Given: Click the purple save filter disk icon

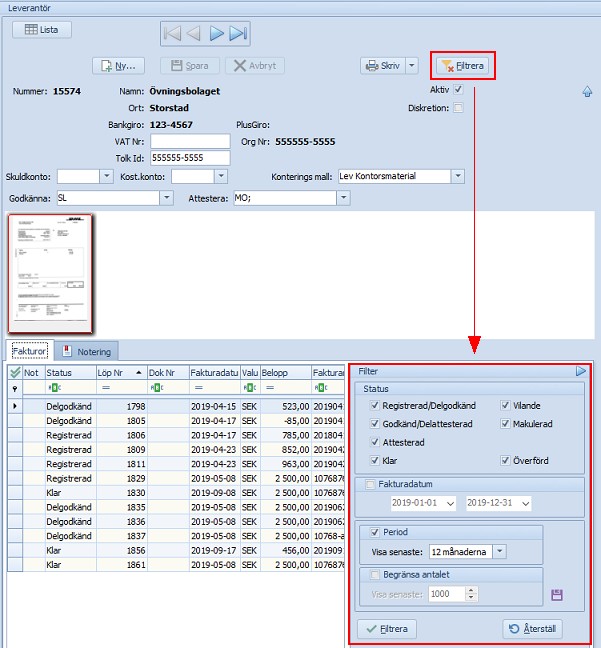Looking at the screenshot, I should coord(557,595).
